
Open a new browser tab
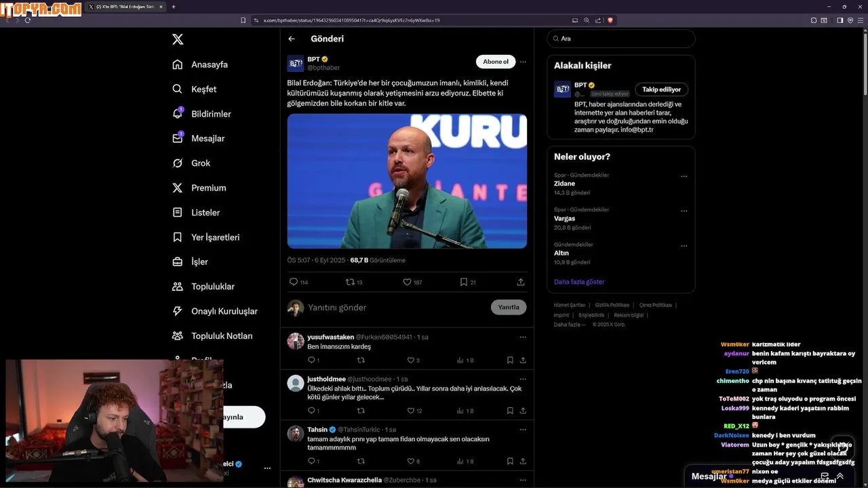click(x=174, y=7)
